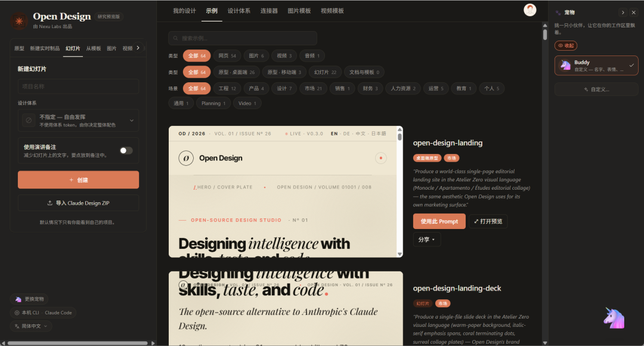Toggle the 使用演讲备注 switch
Image resolution: width=644 pixels, height=346 pixels.
click(126, 150)
